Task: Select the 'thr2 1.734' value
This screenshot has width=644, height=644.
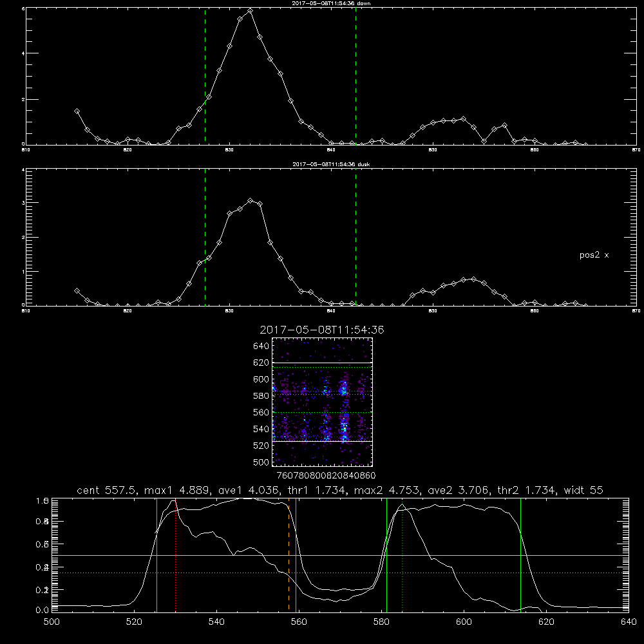Action: (527, 490)
